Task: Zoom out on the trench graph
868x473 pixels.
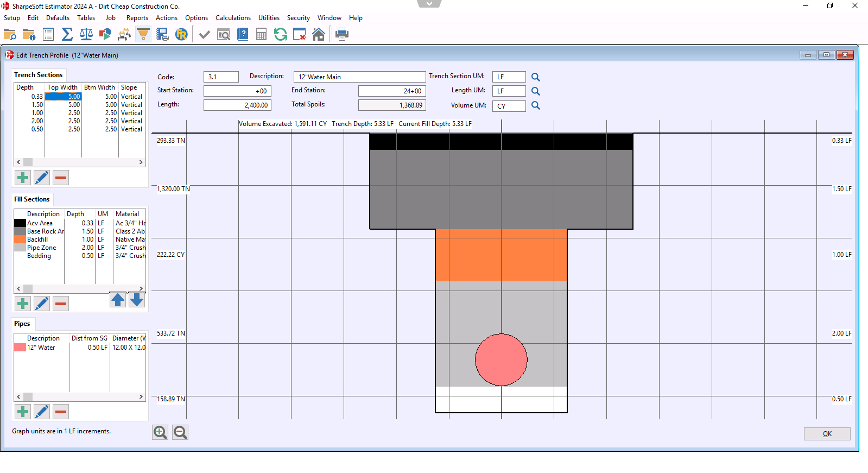Action: point(180,432)
